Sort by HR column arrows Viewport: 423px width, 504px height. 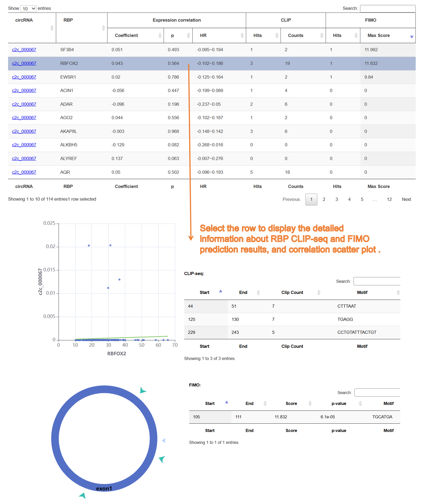(x=242, y=35)
